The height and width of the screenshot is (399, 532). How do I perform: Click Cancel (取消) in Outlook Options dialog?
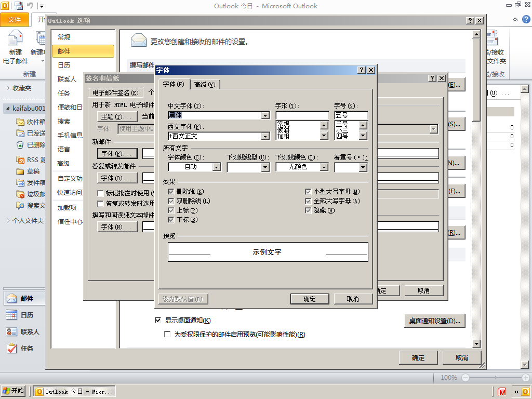point(461,357)
